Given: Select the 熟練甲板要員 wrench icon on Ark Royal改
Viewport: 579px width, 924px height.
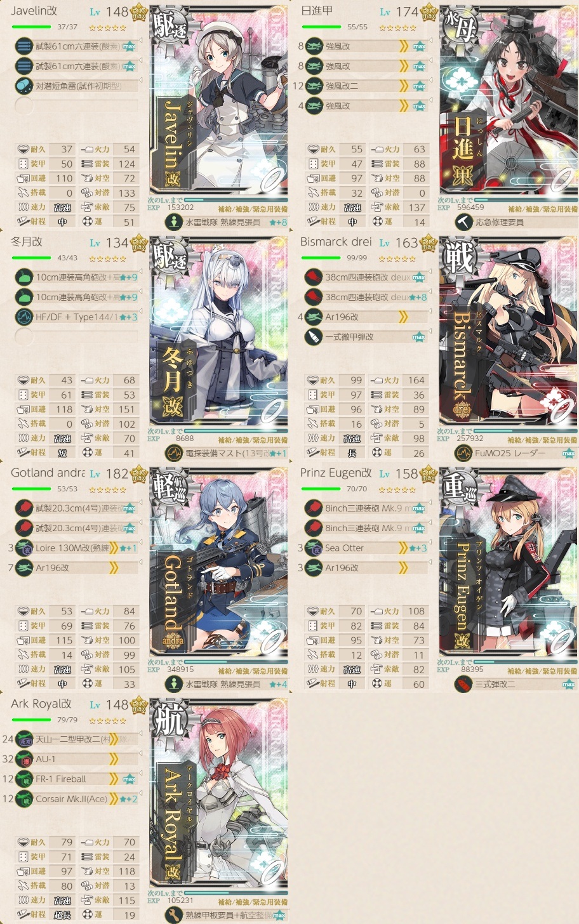Looking at the screenshot, I should [174, 915].
